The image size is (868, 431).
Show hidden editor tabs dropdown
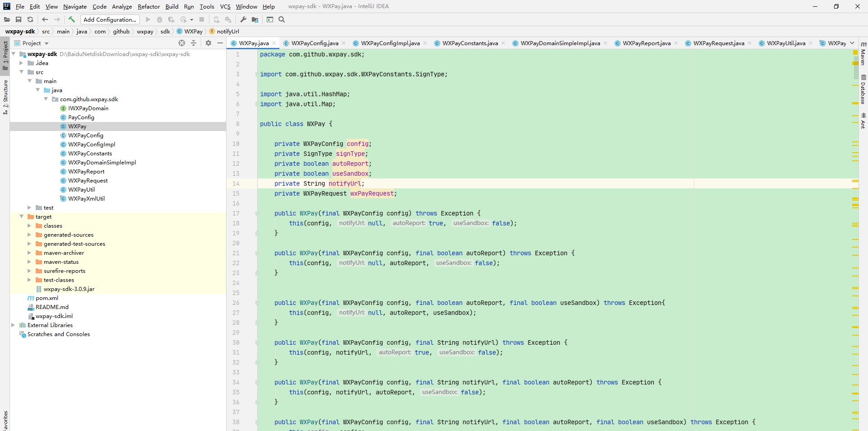[852, 43]
